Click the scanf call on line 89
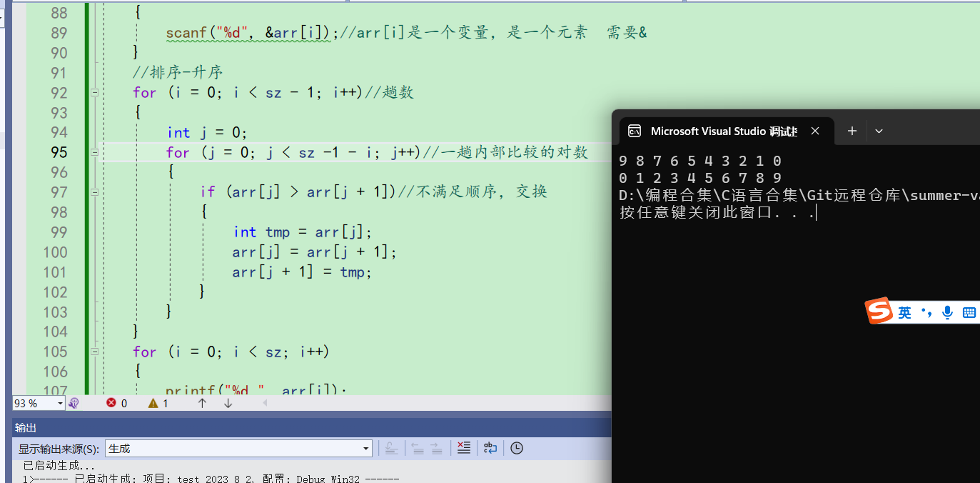The width and height of the screenshot is (980, 483). [x=252, y=33]
